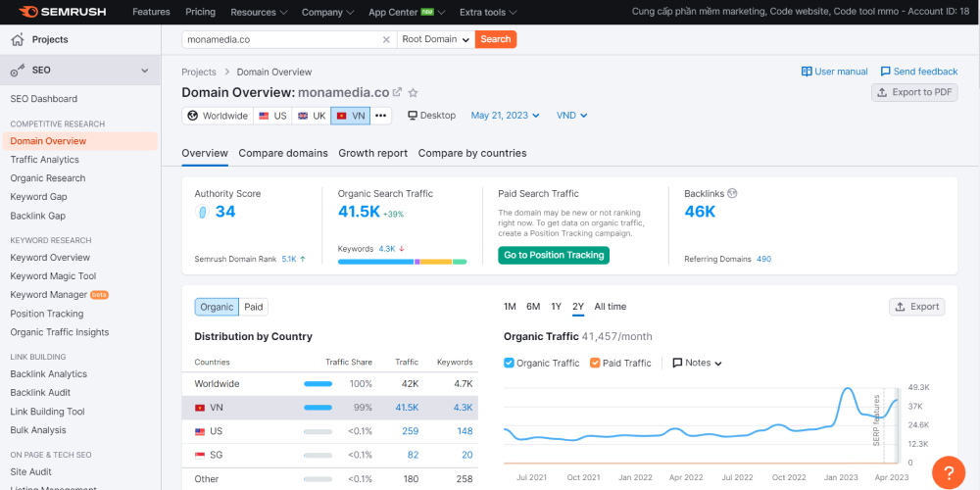Viewport: 980px width, 490px height.
Task: Open the orange help question bubble
Action: coord(948,472)
